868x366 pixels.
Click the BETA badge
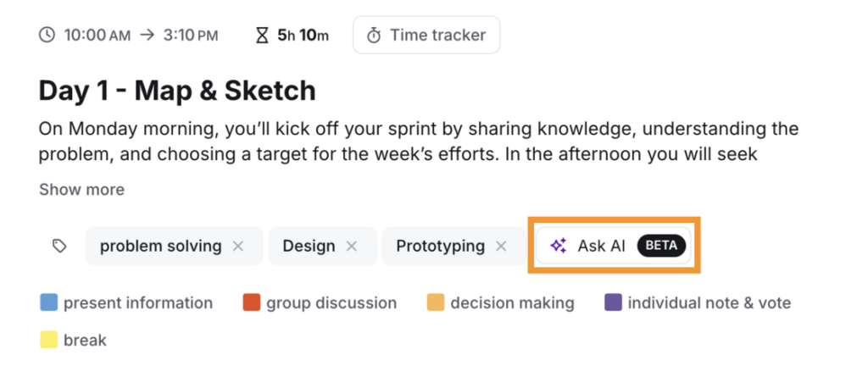661,247
